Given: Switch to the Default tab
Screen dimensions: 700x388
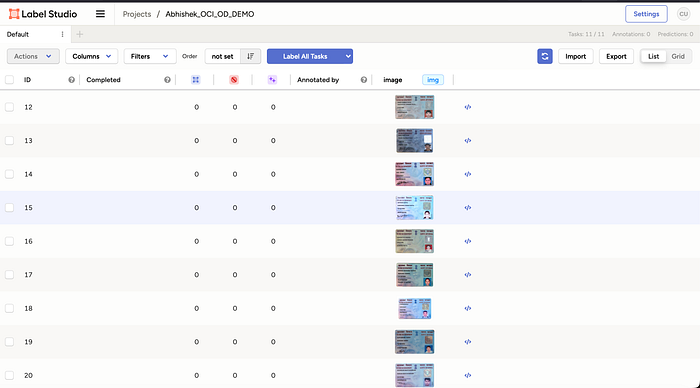Looking at the screenshot, I should [18, 34].
